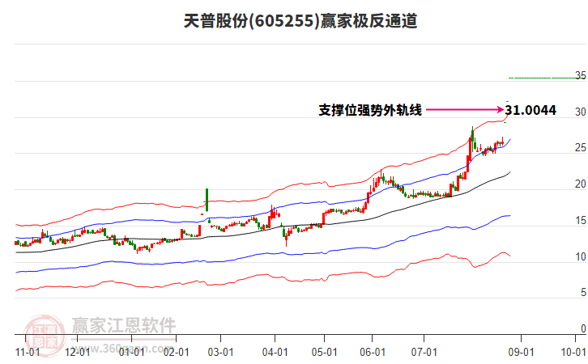
Task: Click the peak candlestick near price 28
Action: point(472,139)
